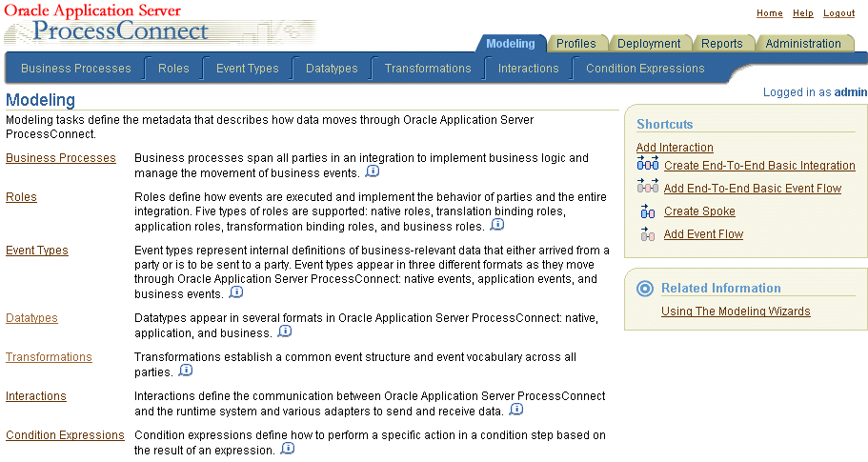This screenshot has width=868, height=462.
Task: Click Add End-To-End Basic Event Flow icon
Action: [x=648, y=186]
